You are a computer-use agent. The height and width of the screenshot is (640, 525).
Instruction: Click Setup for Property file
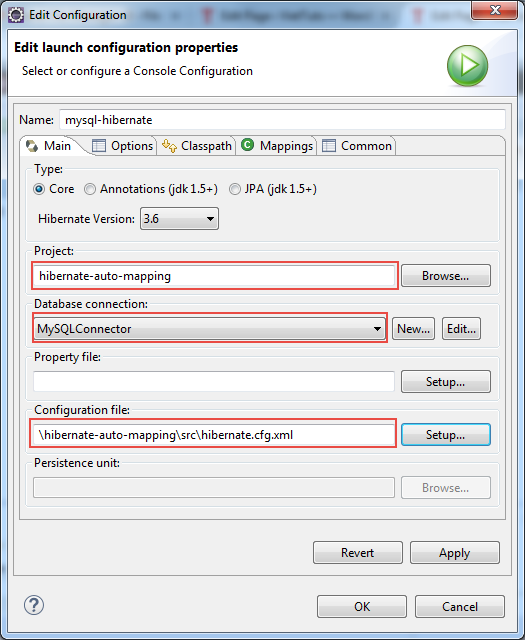446,382
